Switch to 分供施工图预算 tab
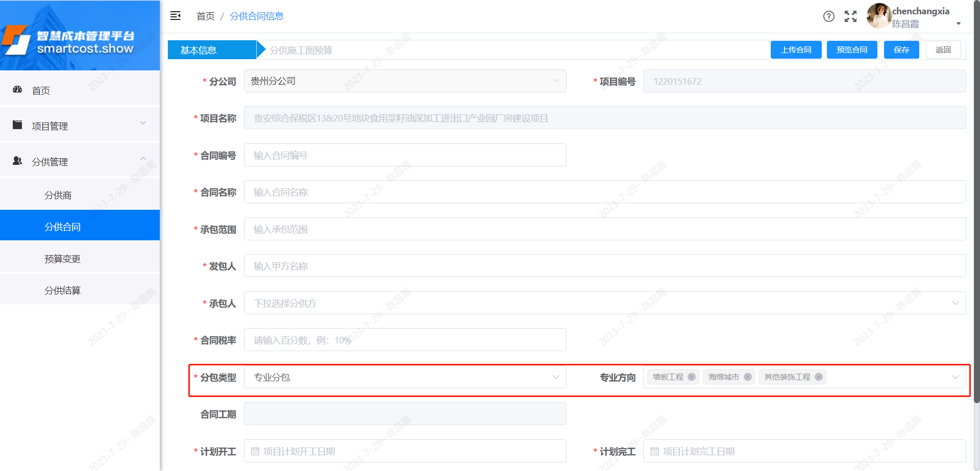This screenshot has width=980, height=471. coord(301,50)
